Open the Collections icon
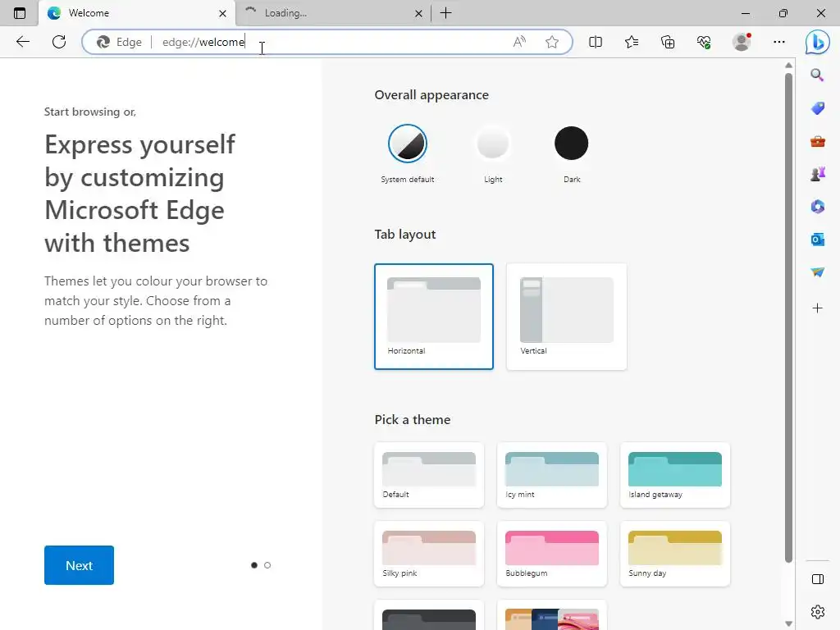Viewport: 840px width, 630px height. [x=668, y=42]
